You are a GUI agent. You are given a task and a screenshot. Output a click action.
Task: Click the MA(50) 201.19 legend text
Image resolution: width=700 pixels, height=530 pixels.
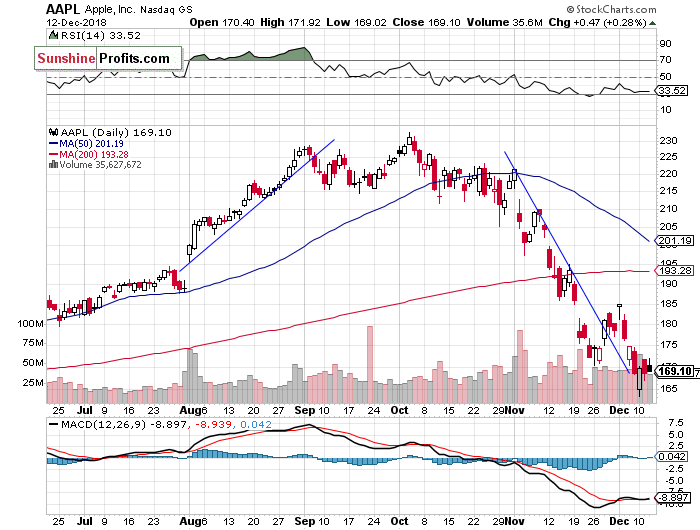92,144
